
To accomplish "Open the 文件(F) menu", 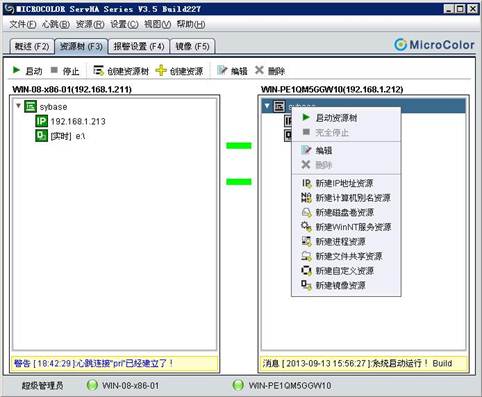I will (23, 24).
